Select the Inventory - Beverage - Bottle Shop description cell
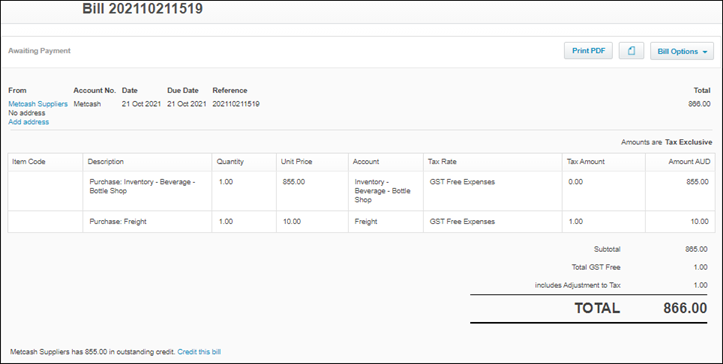 [x=147, y=191]
